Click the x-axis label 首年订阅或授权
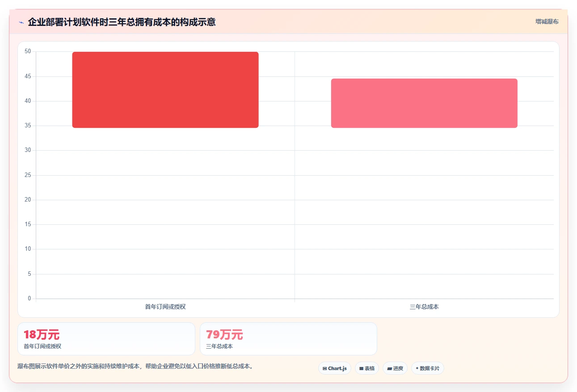This screenshot has width=577, height=392. [x=165, y=307]
